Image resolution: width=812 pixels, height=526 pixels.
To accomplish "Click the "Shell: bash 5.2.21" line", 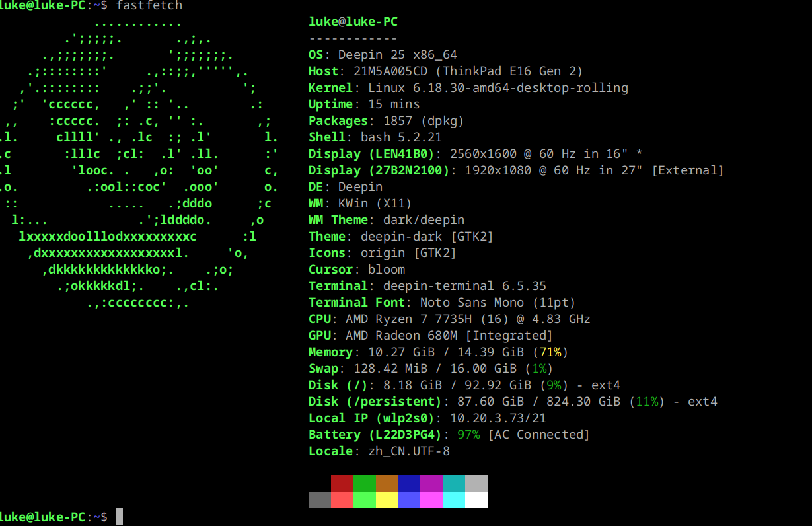I will tap(375, 137).
